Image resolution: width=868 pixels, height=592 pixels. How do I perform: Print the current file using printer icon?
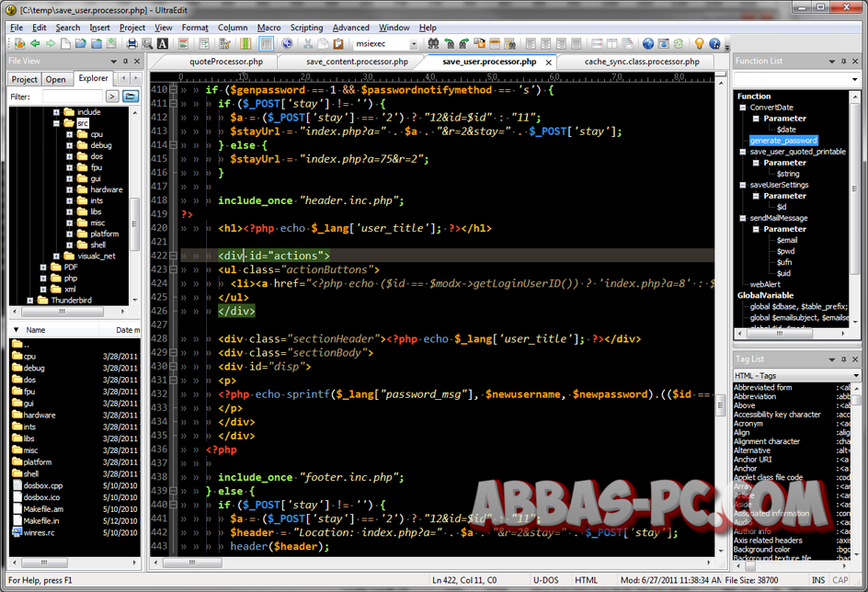click(x=131, y=43)
